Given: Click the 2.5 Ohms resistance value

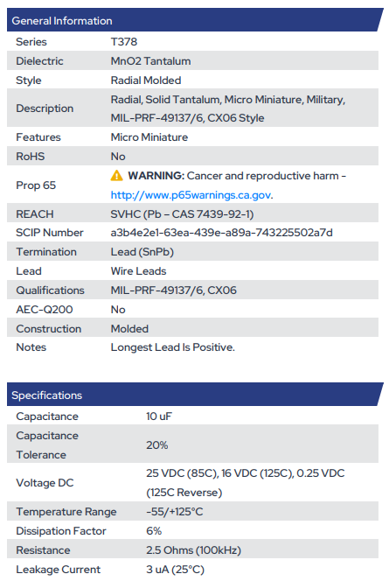Looking at the screenshot, I should pyautogui.click(x=193, y=550).
